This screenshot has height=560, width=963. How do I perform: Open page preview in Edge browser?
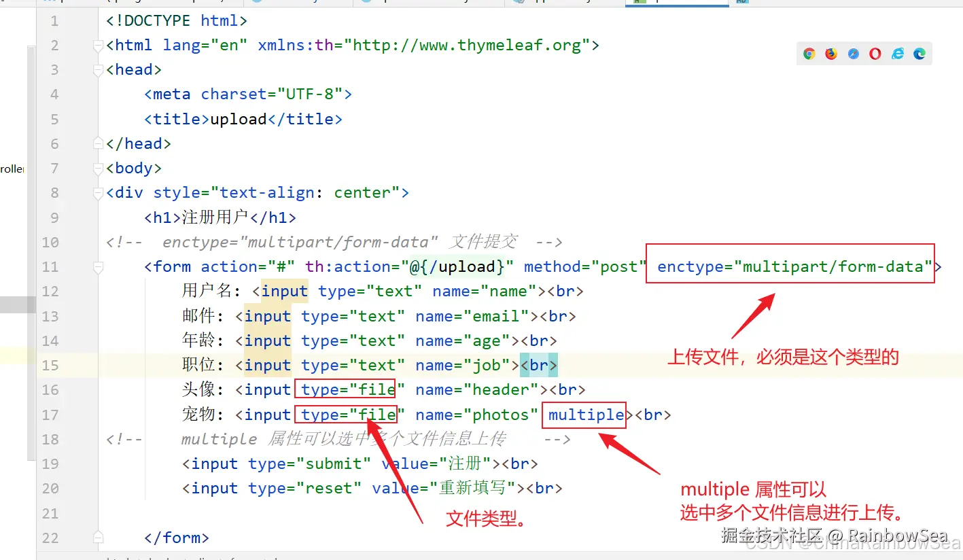tap(920, 54)
